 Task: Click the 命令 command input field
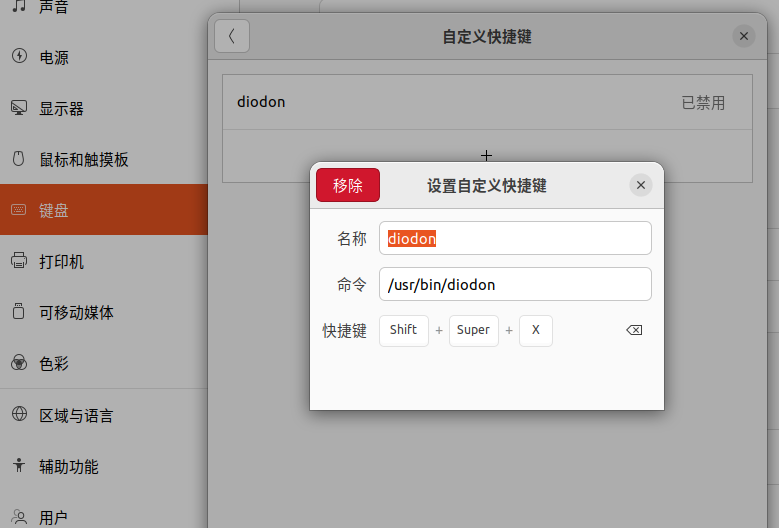(515, 284)
